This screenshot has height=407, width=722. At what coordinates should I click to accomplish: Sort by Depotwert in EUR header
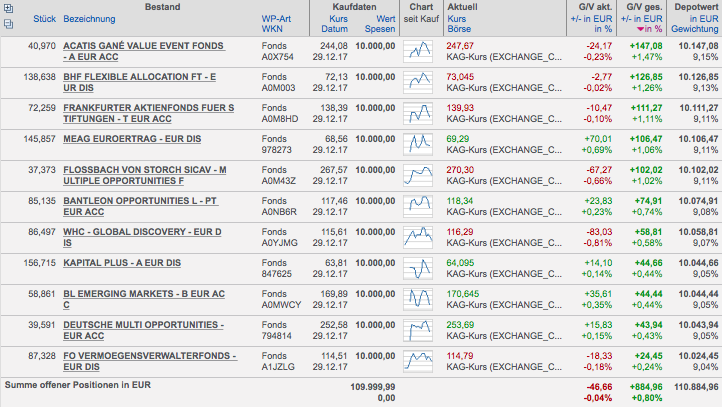pos(704,19)
